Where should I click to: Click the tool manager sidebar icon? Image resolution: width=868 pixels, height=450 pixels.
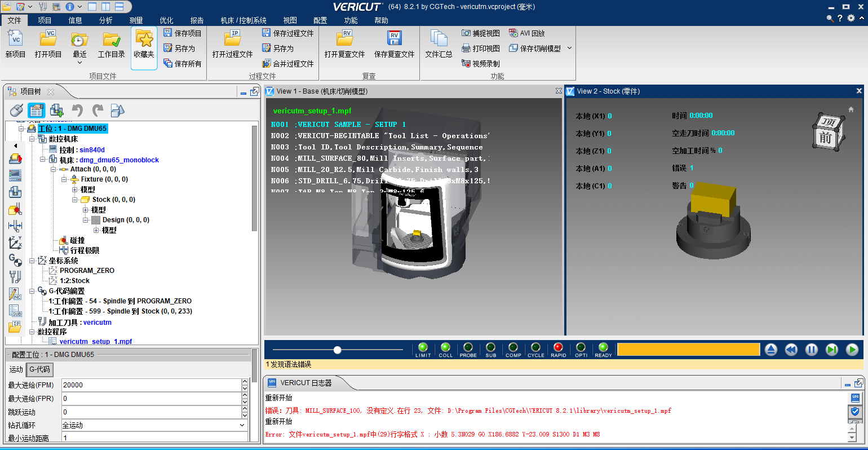pos(15,277)
